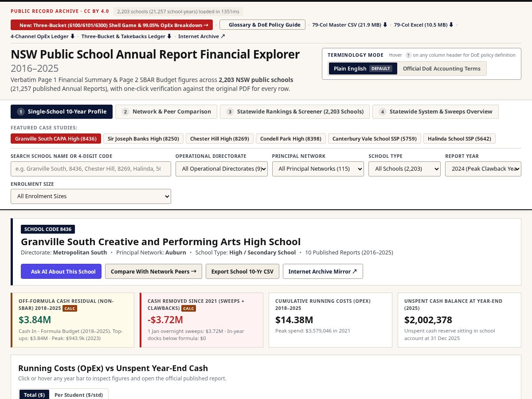Switch to Official DoE Accounting Terms
532x399 pixels.
[x=442, y=69]
